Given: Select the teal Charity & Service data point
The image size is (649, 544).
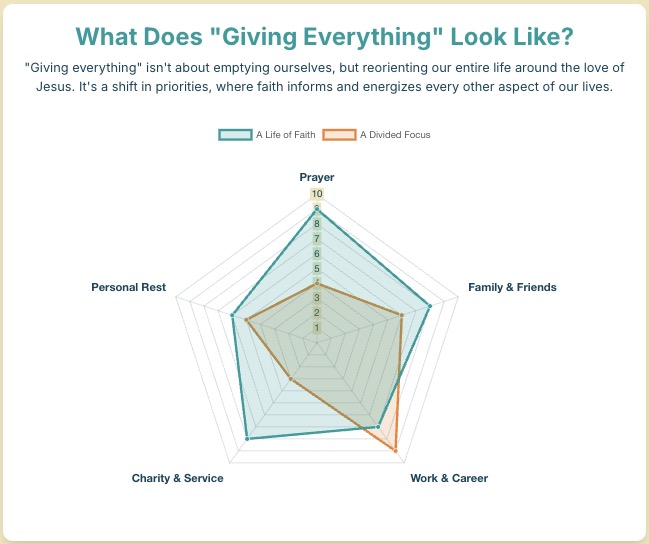Looking at the screenshot, I should (x=247, y=439).
